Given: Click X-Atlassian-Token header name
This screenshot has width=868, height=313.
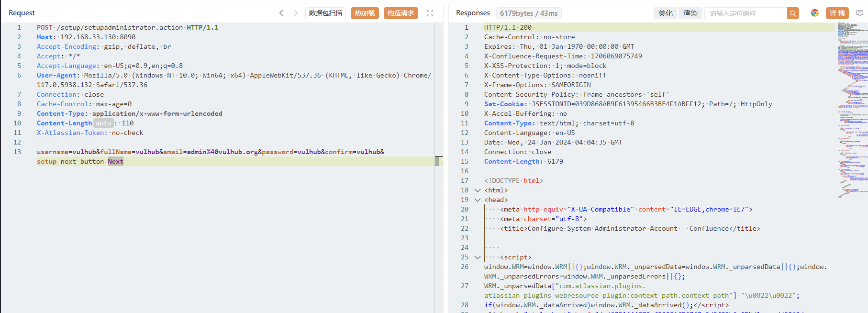Looking at the screenshot, I should pos(70,133).
